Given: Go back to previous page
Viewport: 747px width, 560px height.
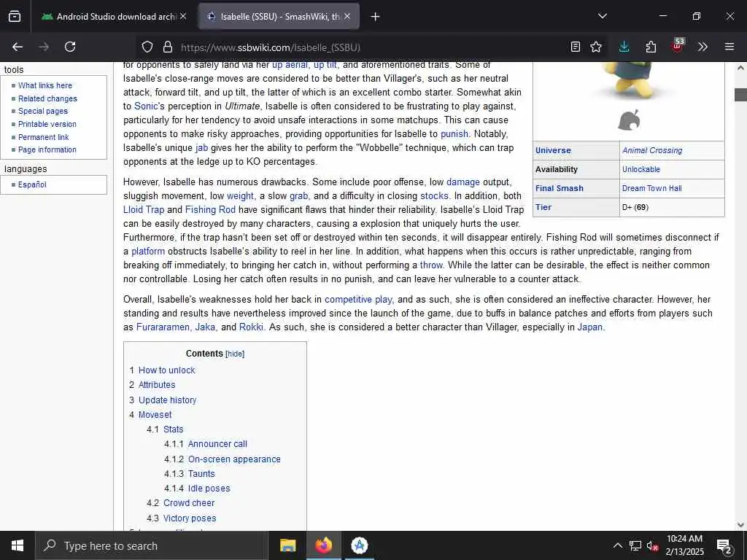Looking at the screenshot, I should pyautogui.click(x=18, y=47).
